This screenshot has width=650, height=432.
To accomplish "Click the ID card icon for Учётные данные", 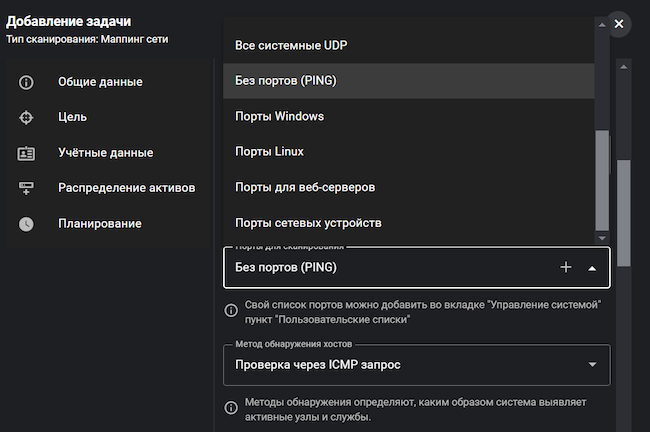I will tap(26, 153).
